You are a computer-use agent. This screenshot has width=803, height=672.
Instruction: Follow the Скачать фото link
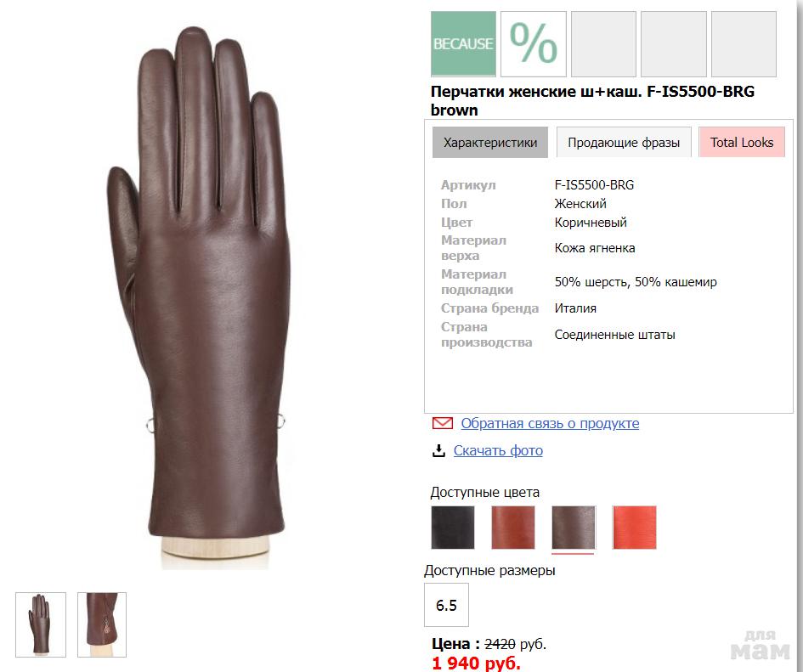tap(498, 451)
